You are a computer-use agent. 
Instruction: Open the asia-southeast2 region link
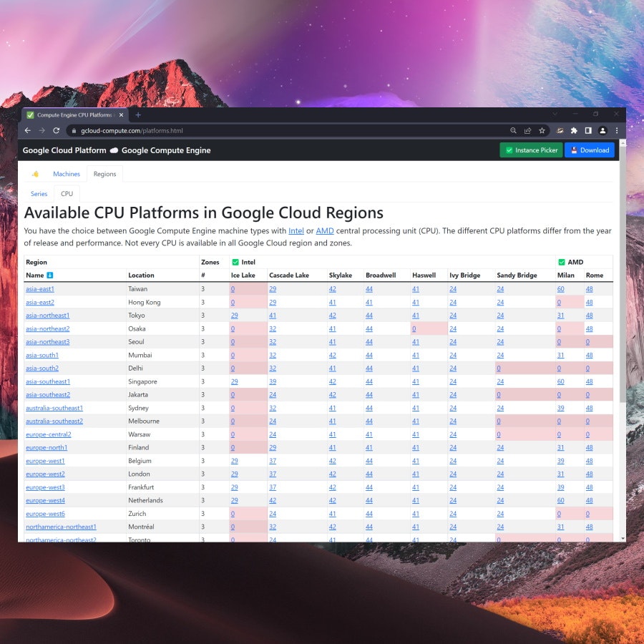click(x=48, y=395)
